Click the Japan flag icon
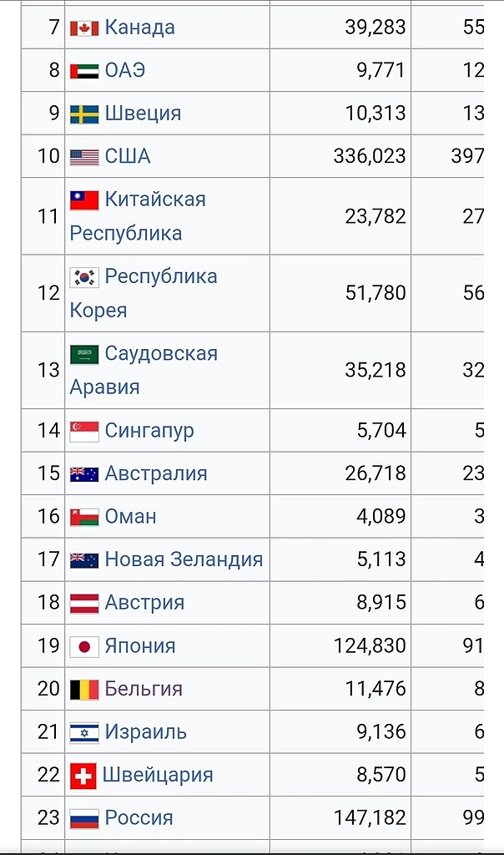The width and height of the screenshot is (504, 855). click(x=84, y=647)
